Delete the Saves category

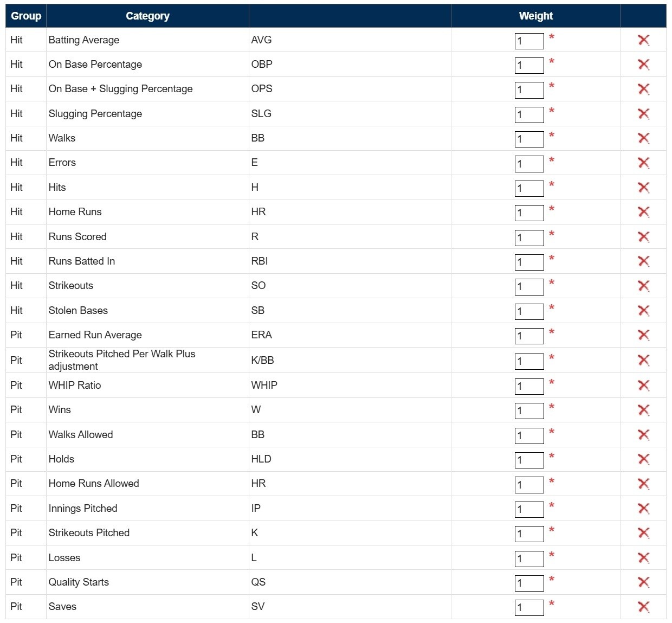click(x=643, y=607)
